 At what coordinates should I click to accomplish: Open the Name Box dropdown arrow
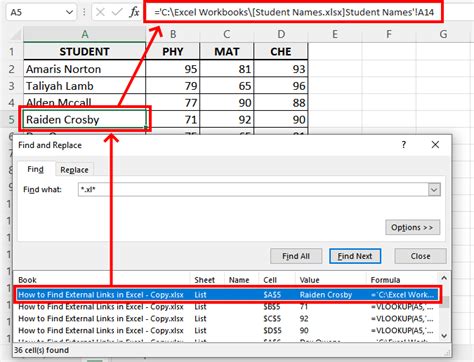pos(69,13)
